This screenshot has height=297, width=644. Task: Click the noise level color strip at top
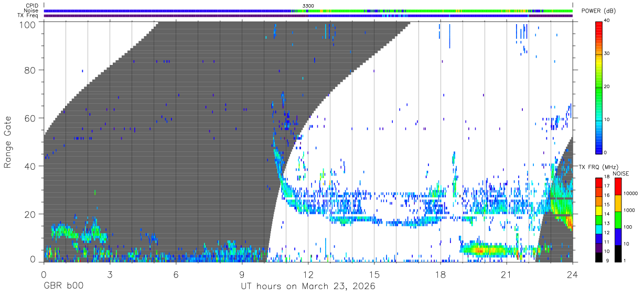point(308,10)
